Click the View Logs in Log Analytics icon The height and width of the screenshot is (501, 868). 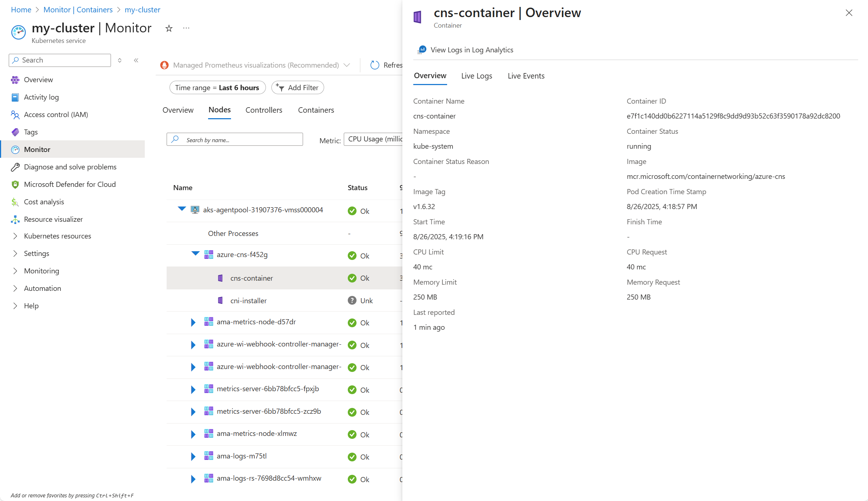pos(422,50)
